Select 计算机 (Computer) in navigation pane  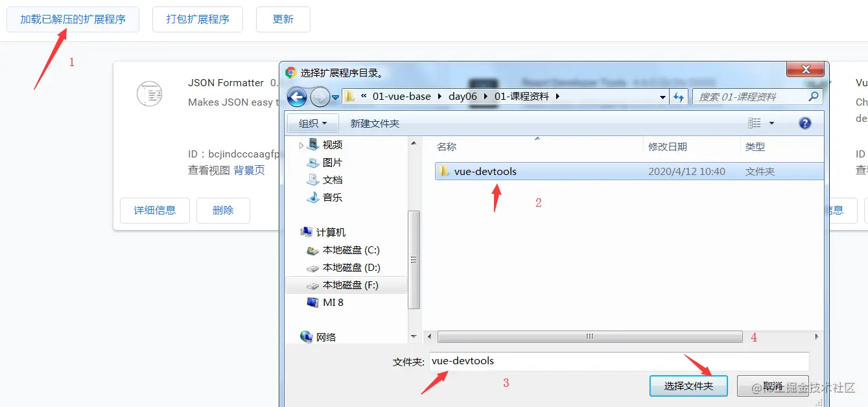click(331, 232)
